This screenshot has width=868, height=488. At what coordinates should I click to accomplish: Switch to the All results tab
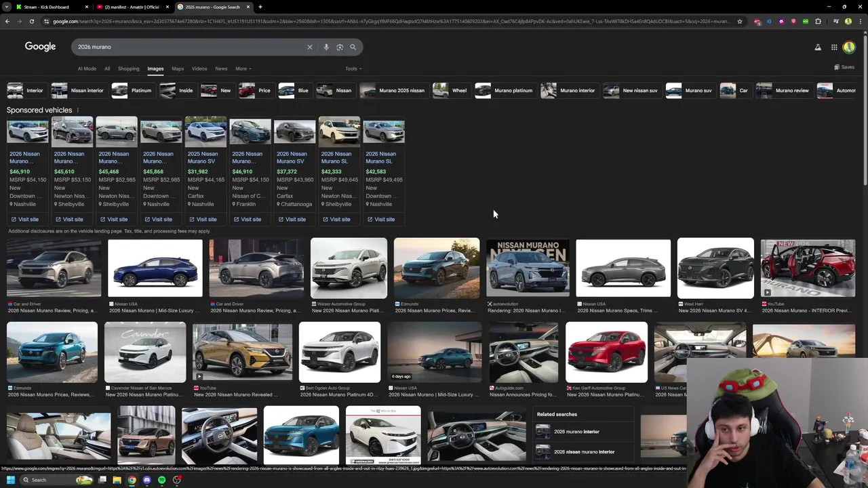[107, 68]
